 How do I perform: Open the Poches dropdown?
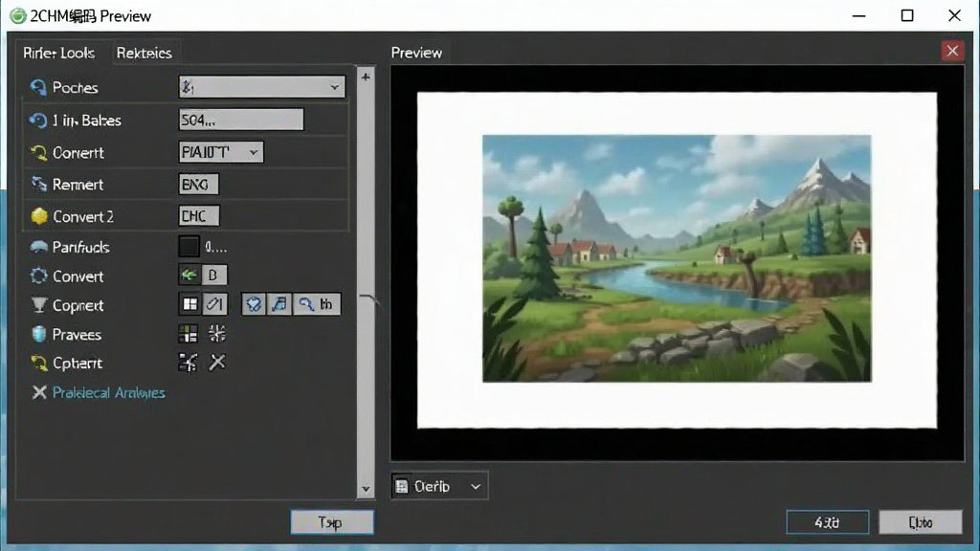(261, 87)
